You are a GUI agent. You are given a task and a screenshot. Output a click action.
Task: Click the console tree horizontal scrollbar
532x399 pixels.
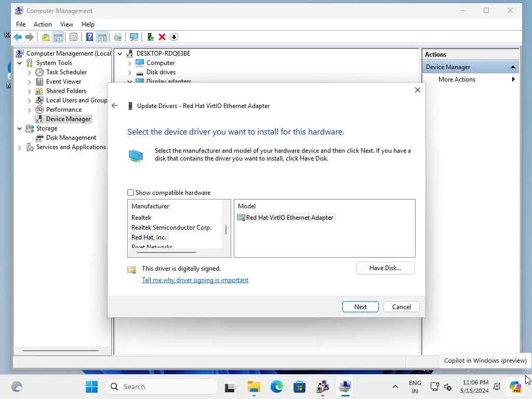[x=61, y=351]
